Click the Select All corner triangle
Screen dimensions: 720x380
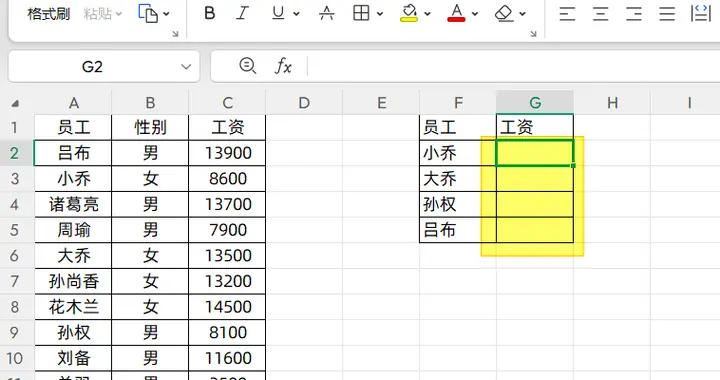tap(16, 104)
